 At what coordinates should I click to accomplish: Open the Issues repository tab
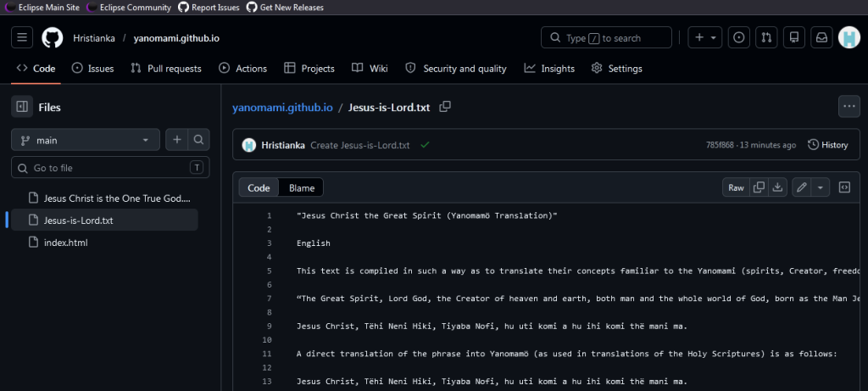[93, 69]
